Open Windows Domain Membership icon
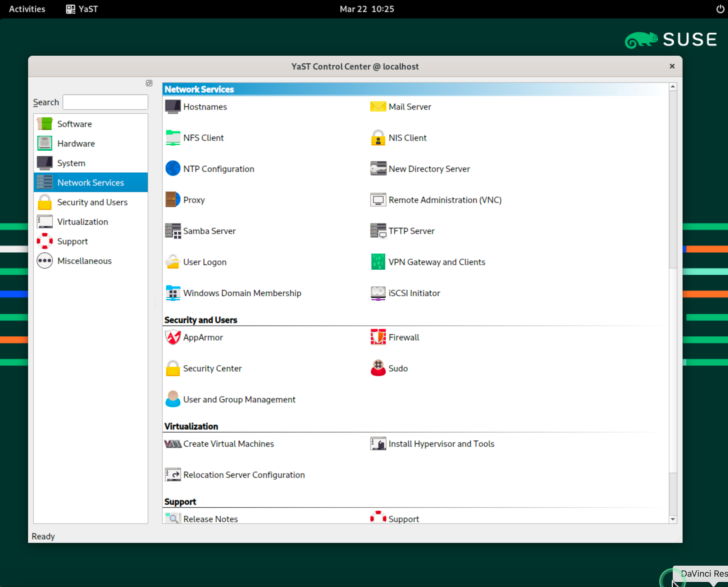 [x=173, y=293]
